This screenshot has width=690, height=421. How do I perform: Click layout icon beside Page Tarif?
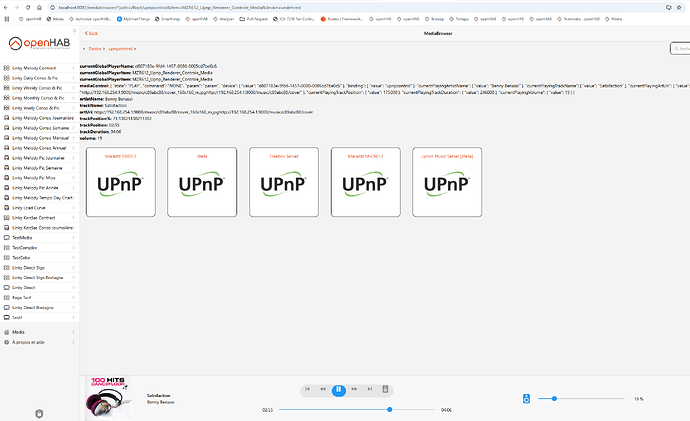coord(7,297)
